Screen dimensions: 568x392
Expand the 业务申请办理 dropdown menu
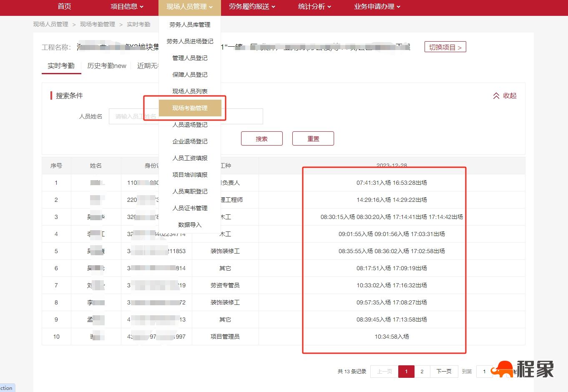coord(377,7)
